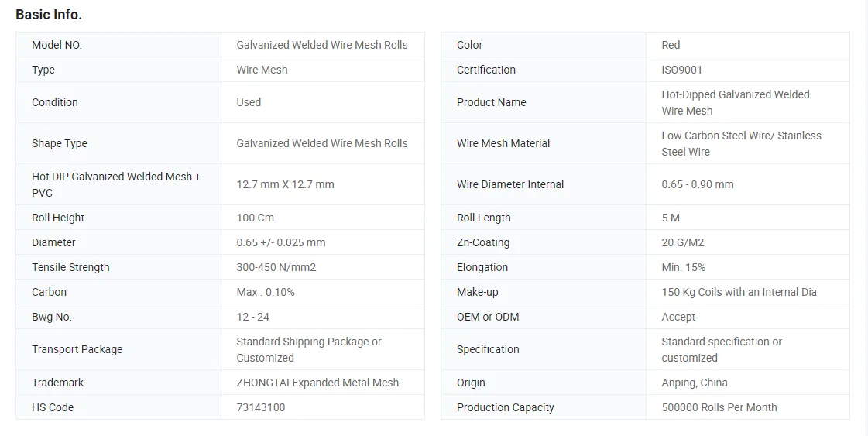The image size is (868, 436).
Task: Select Production Capacity 500000 Rolls Per Month
Action: click(x=719, y=407)
